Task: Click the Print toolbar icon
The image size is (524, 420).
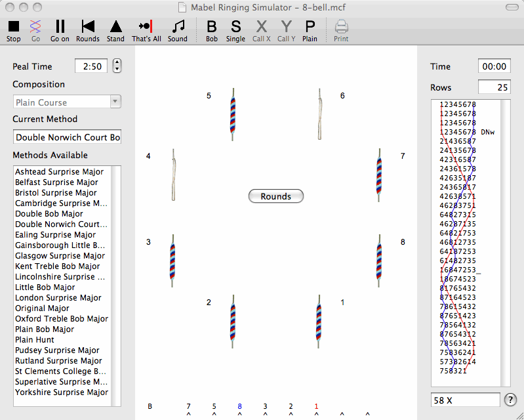Action: pyautogui.click(x=341, y=26)
